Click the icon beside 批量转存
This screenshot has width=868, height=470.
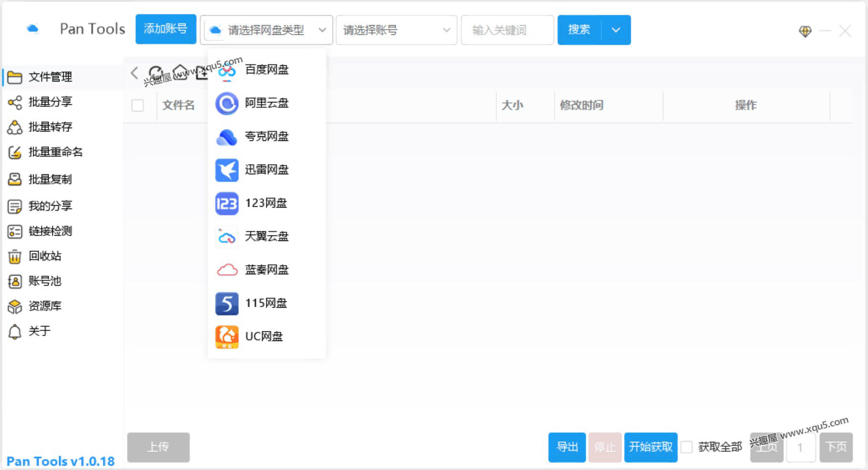[15, 127]
